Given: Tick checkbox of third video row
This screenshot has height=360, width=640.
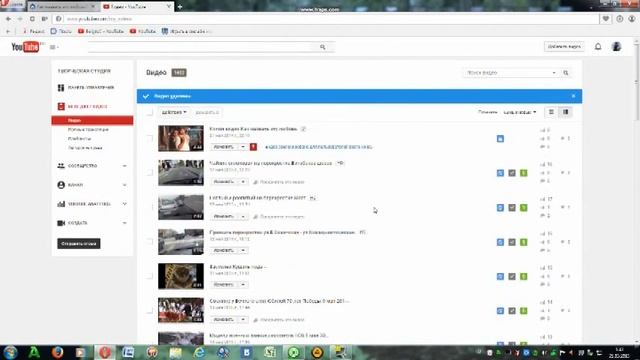Looking at the screenshot, I should (x=149, y=207).
